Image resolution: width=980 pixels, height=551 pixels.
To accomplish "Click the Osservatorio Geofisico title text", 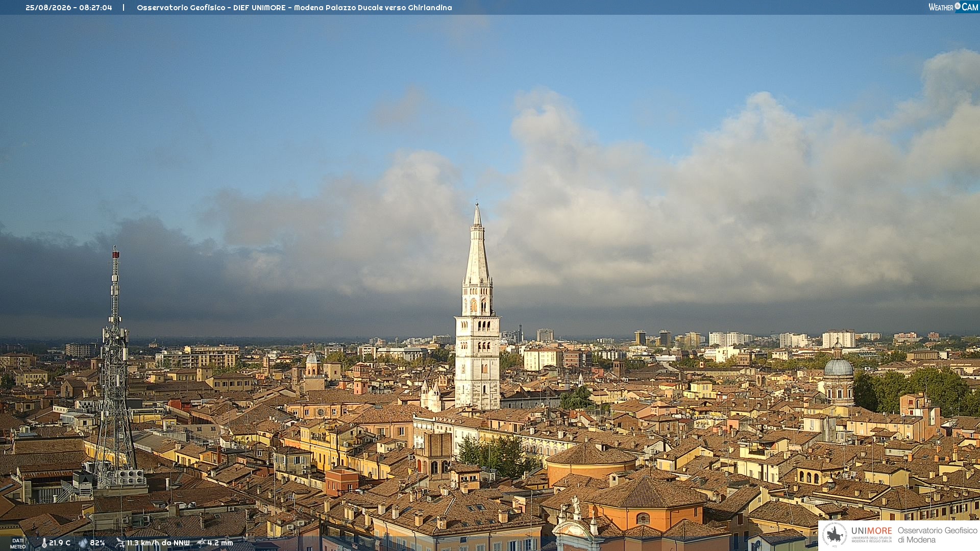I will [181, 8].
